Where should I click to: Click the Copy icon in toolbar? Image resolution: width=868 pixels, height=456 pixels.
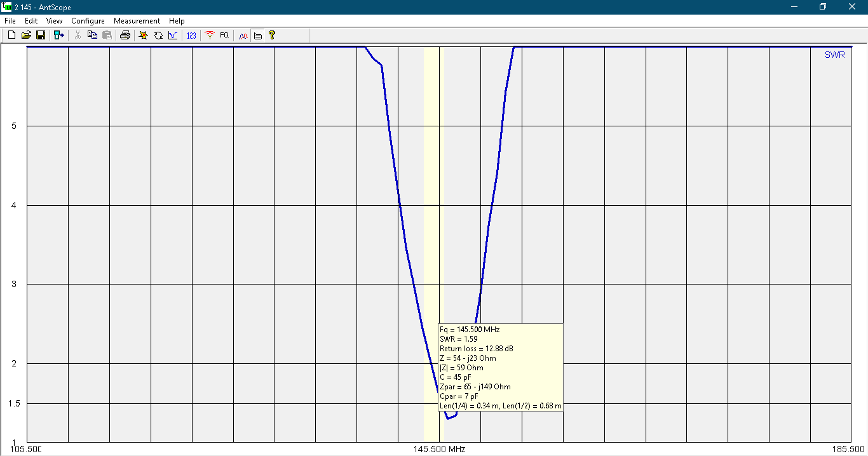tap(92, 36)
